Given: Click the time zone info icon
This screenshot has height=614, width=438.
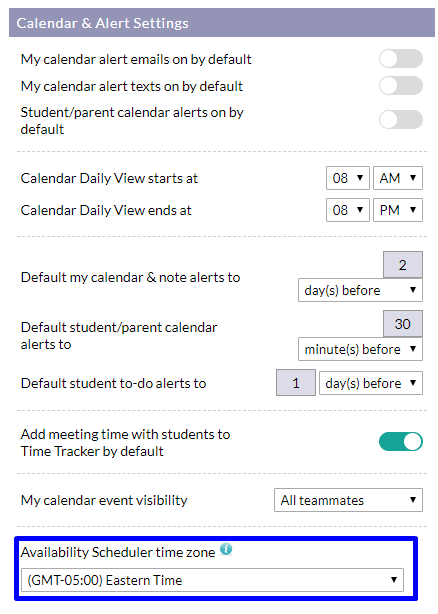Looking at the screenshot, I should [x=226, y=549].
